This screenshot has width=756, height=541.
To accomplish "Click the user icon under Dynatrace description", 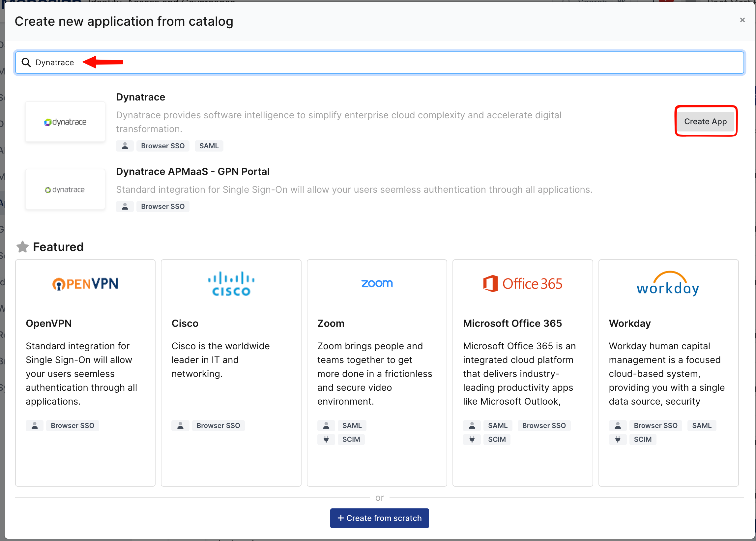I will coord(125,146).
